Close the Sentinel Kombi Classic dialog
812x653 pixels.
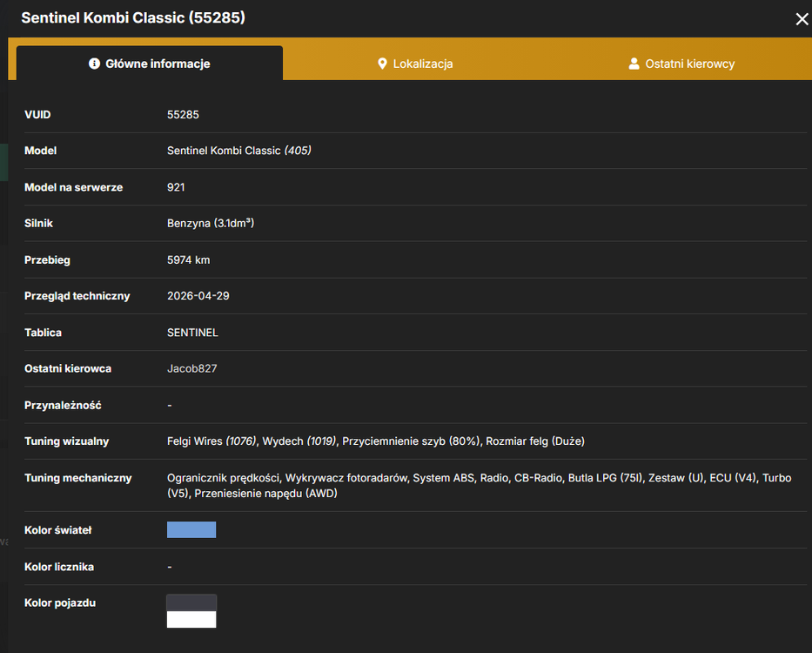click(x=802, y=19)
